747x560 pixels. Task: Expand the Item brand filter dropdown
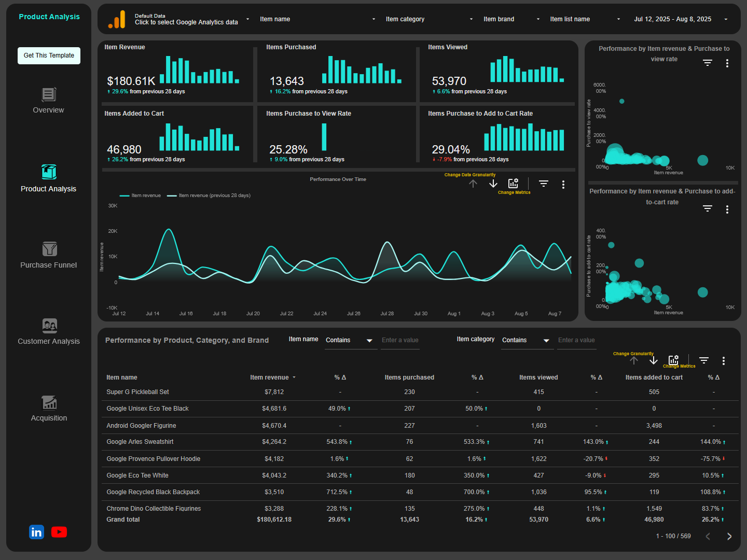pos(511,19)
